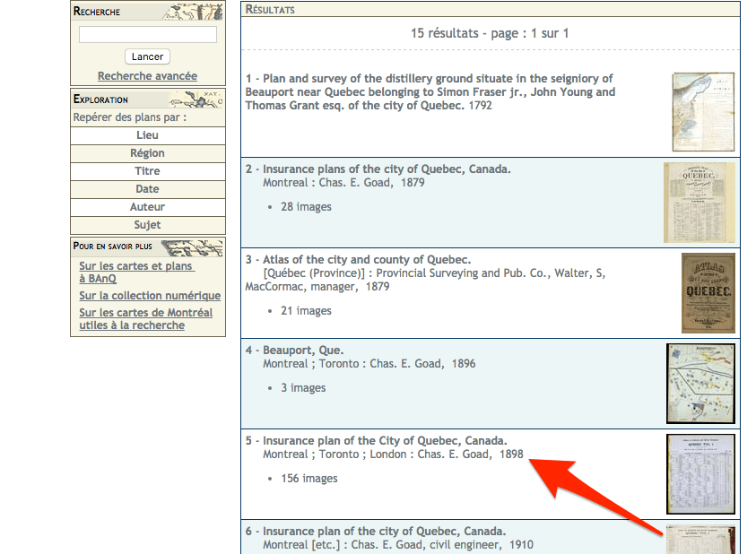Select the Titre exploration option
The height and width of the screenshot is (554, 756).
click(x=148, y=171)
